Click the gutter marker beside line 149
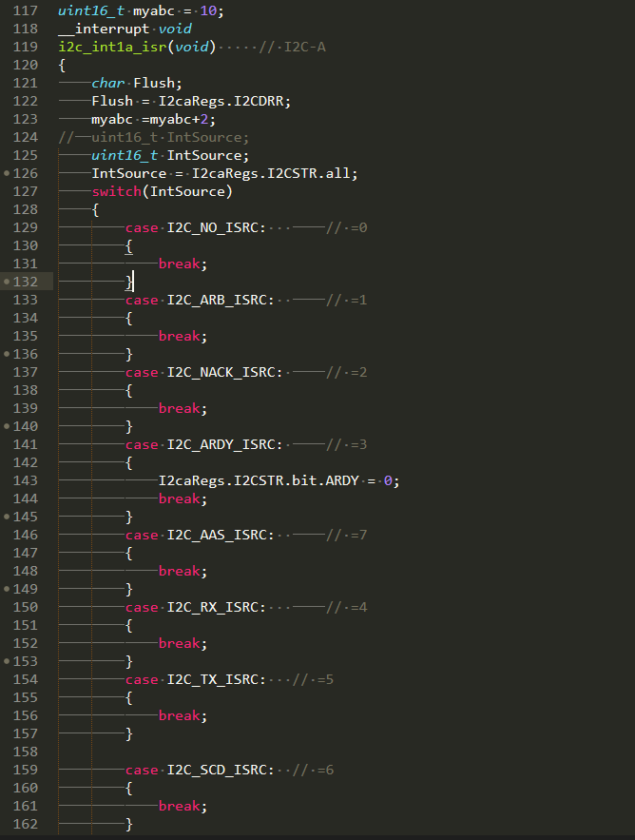 (x=8, y=589)
